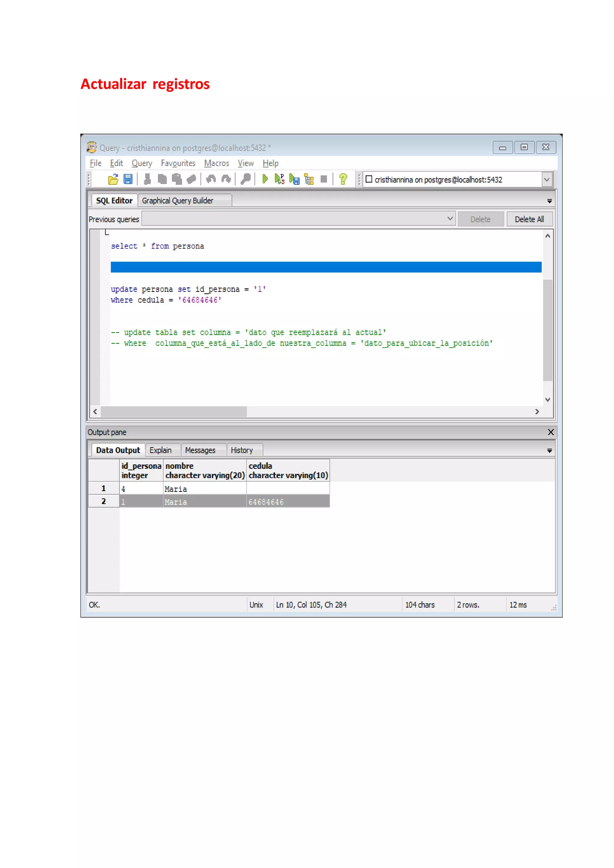Click the editor scroll right arrow
The image size is (614, 868).
pos(537,411)
